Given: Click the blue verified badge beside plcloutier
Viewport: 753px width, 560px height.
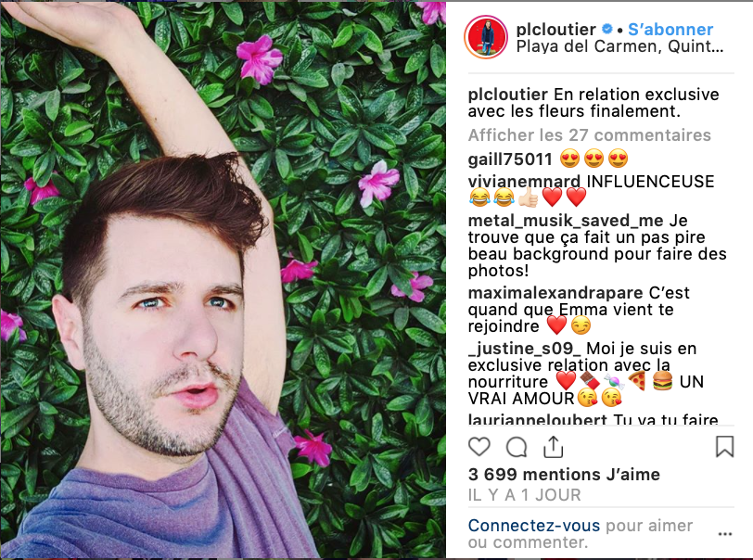Looking at the screenshot, I should [607, 29].
